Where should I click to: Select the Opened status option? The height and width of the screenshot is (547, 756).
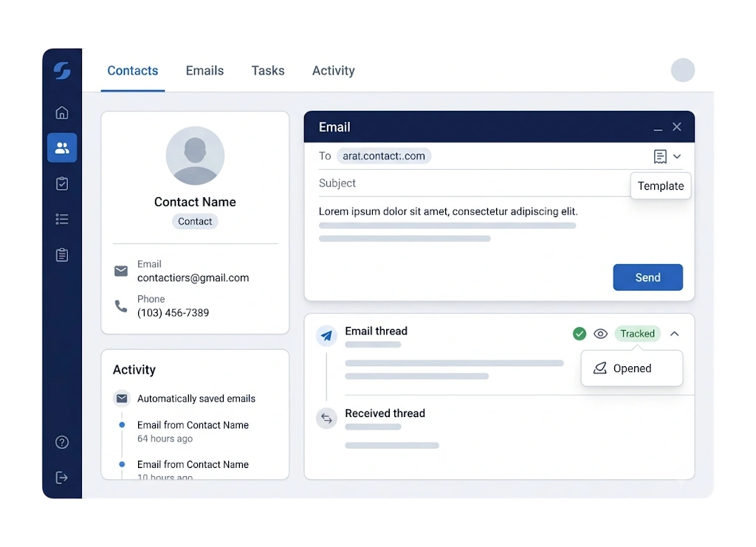point(632,368)
